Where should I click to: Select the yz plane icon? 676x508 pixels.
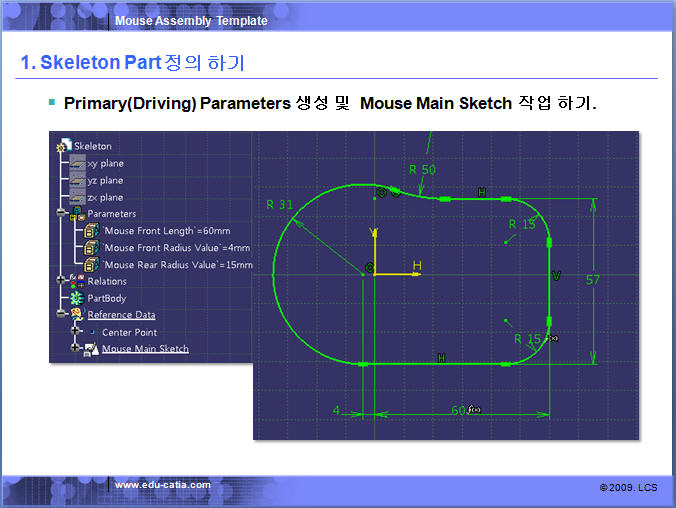[x=78, y=180]
